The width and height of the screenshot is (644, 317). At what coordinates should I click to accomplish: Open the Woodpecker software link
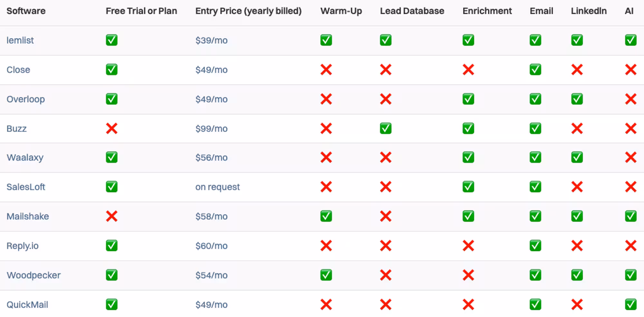(x=33, y=275)
